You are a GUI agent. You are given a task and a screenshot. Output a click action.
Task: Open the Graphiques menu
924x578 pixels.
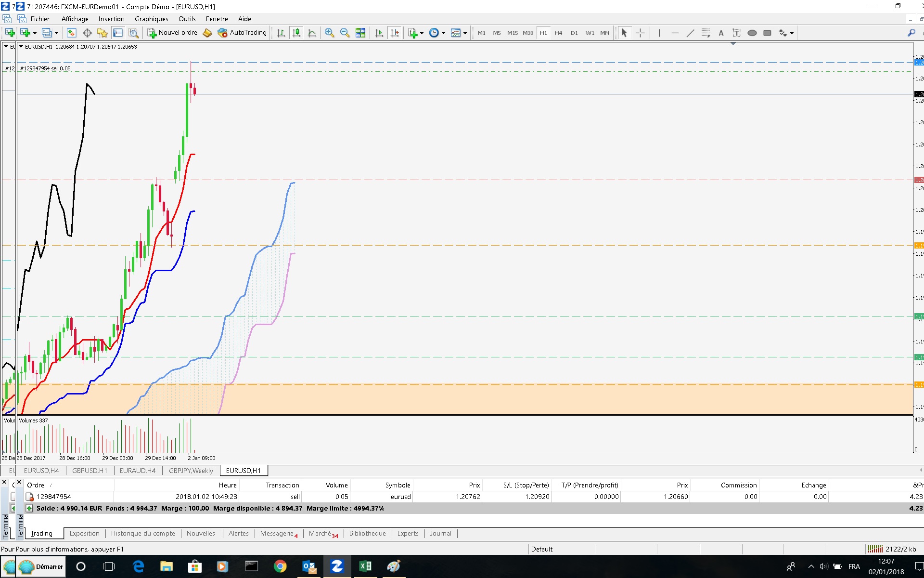[152, 19]
